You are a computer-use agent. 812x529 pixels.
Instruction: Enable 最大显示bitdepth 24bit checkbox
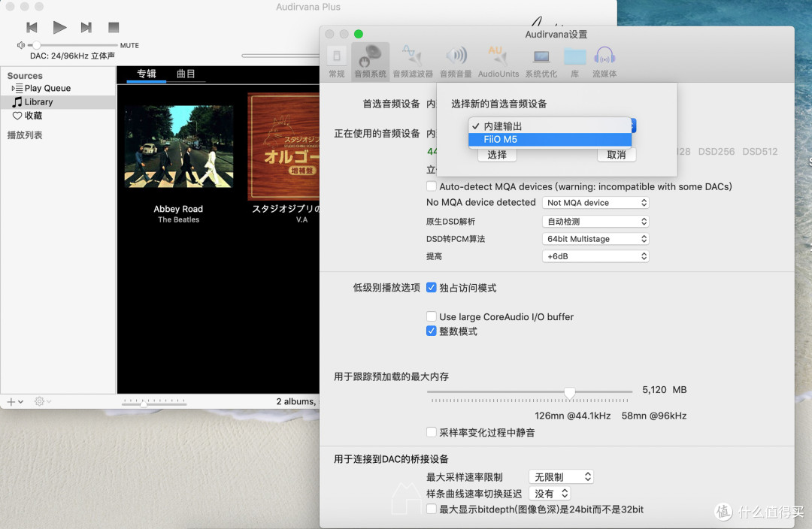pyautogui.click(x=431, y=509)
